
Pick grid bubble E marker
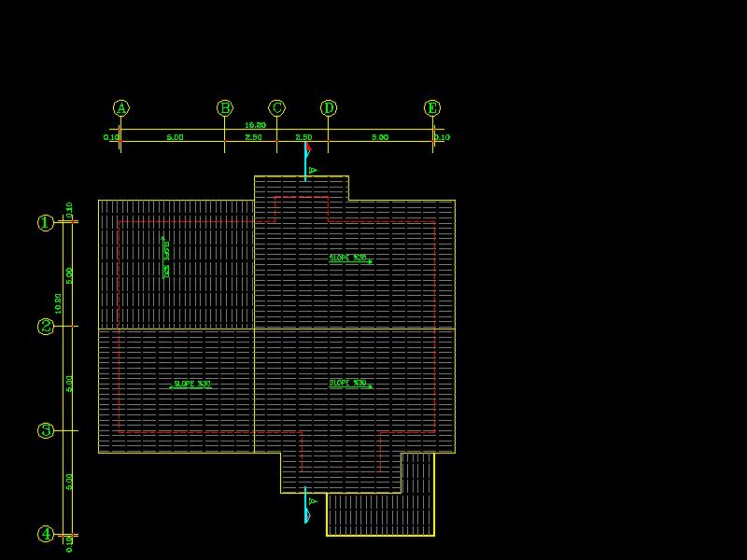pyautogui.click(x=432, y=108)
